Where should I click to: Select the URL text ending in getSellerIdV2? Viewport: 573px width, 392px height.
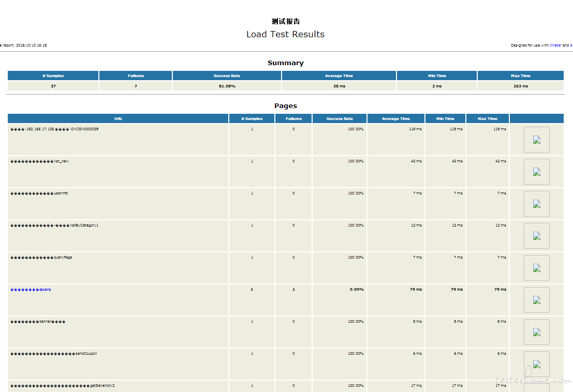pyautogui.click(x=63, y=386)
